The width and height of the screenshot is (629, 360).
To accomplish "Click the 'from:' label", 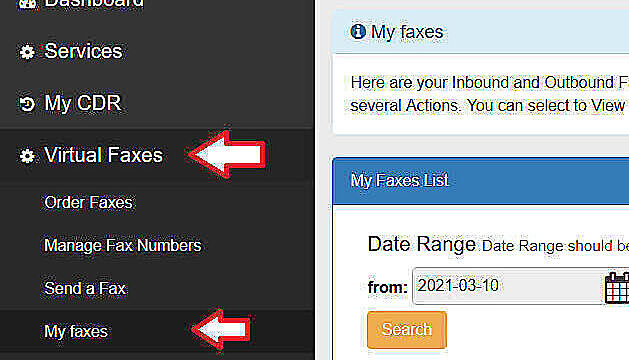I will point(388,287).
